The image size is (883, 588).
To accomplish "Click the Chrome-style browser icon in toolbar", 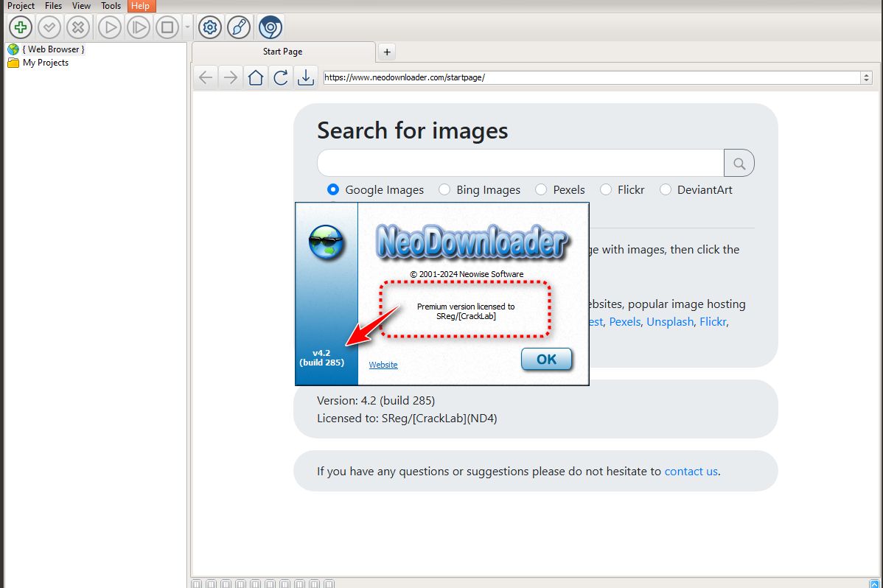I will pyautogui.click(x=271, y=27).
